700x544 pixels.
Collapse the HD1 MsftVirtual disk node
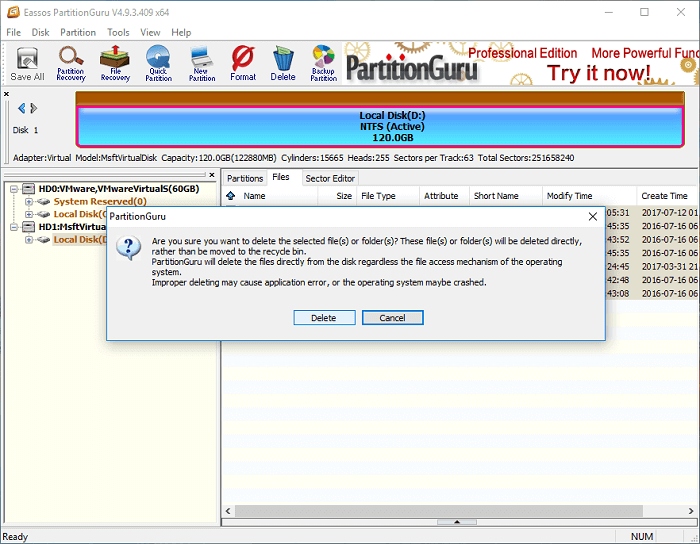[14, 227]
